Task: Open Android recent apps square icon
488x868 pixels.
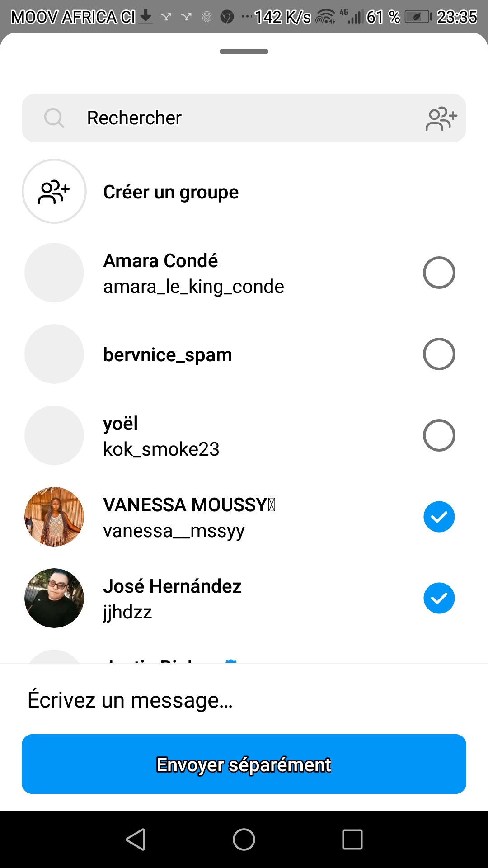Action: (x=352, y=840)
